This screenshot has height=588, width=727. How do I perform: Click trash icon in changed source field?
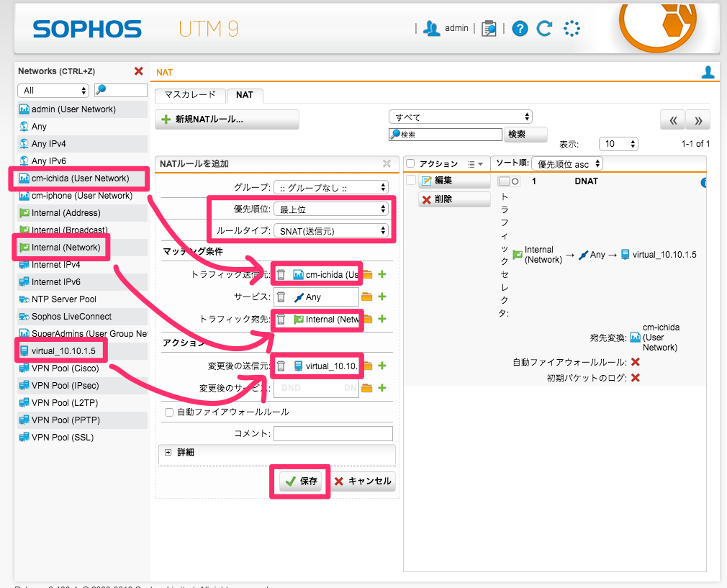[x=281, y=366]
